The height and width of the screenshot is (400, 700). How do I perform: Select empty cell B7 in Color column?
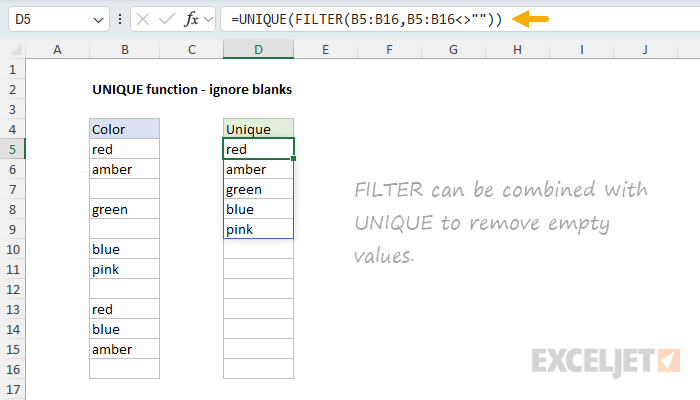(125, 189)
